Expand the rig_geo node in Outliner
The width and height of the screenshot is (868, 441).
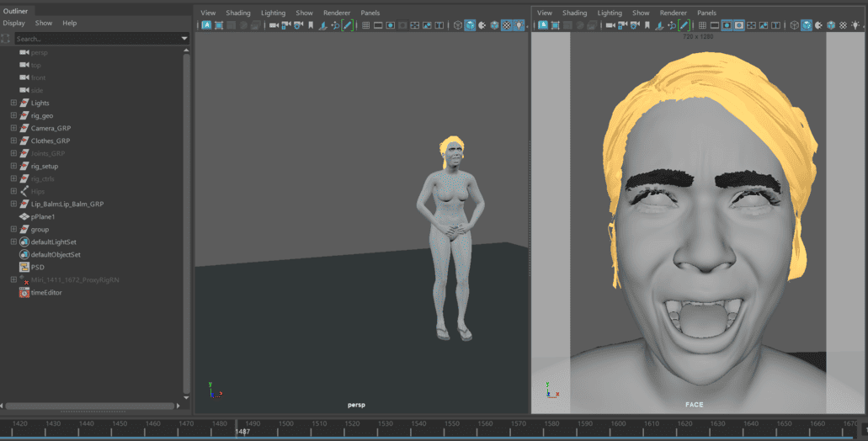13,115
